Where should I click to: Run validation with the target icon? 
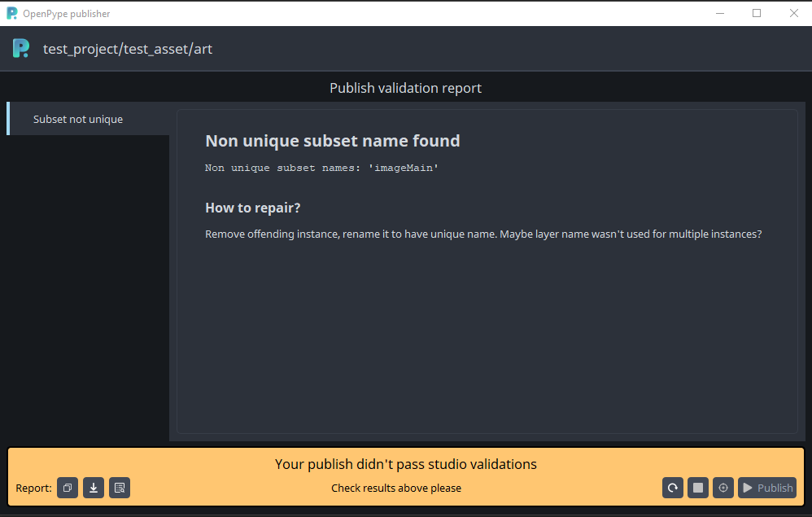point(723,488)
